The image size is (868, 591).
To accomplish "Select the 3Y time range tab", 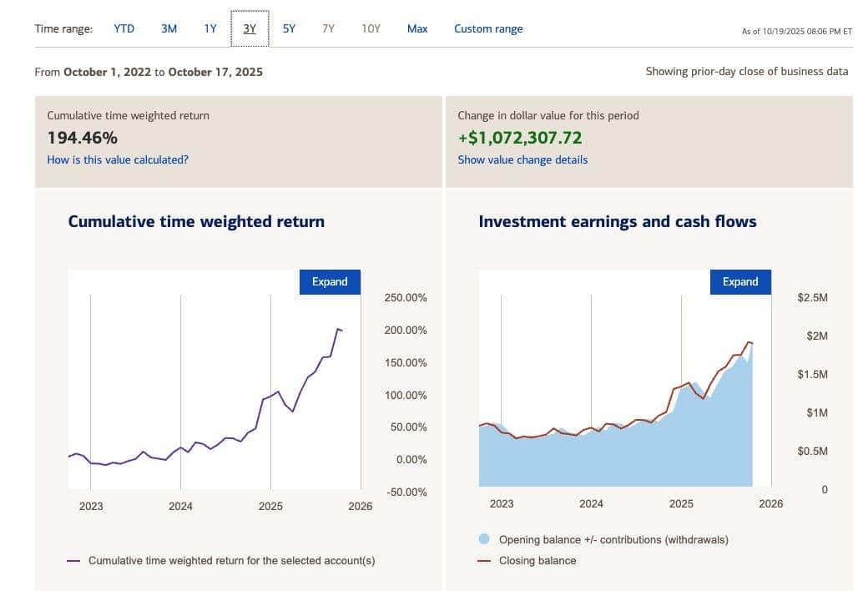I will click(250, 29).
